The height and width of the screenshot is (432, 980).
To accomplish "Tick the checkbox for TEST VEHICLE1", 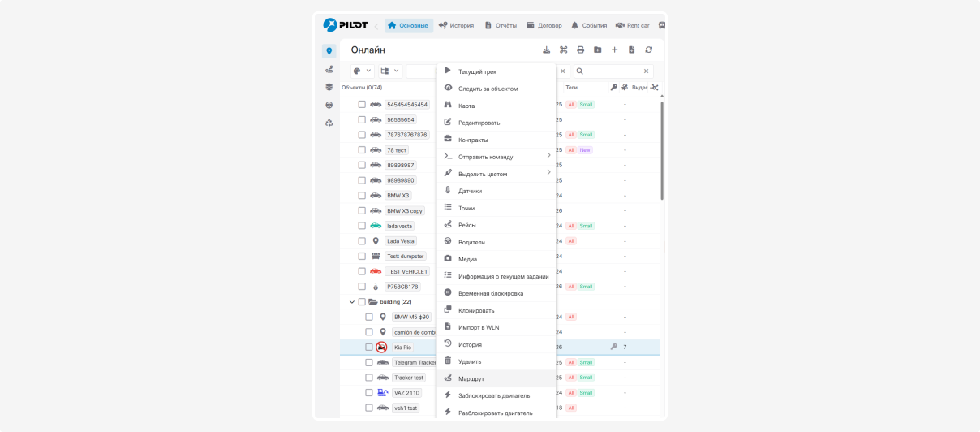I will tap(362, 271).
